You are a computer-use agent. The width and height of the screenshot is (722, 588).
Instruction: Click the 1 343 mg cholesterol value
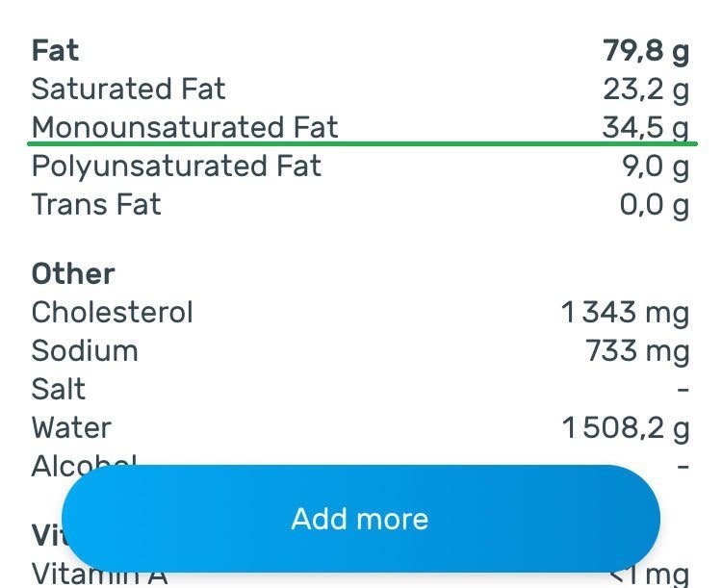(626, 312)
